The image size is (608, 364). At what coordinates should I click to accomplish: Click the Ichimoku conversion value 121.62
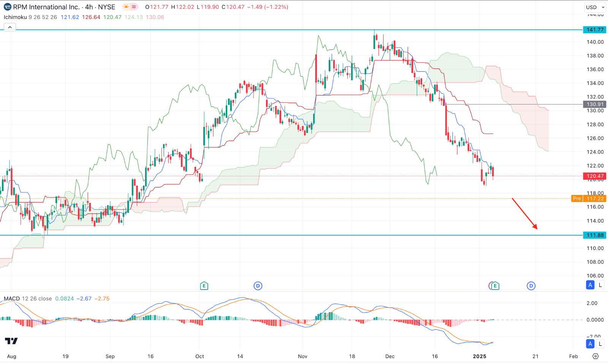(x=70, y=17)
